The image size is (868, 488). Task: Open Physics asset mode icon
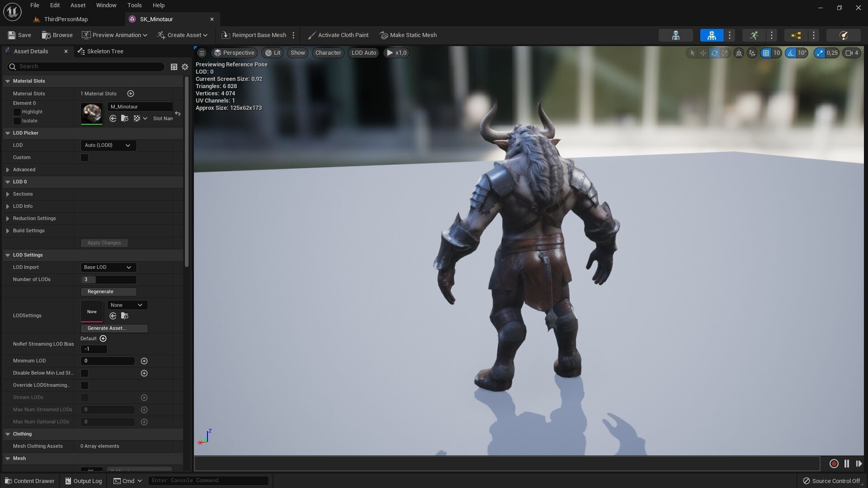[x=843, y=35]
